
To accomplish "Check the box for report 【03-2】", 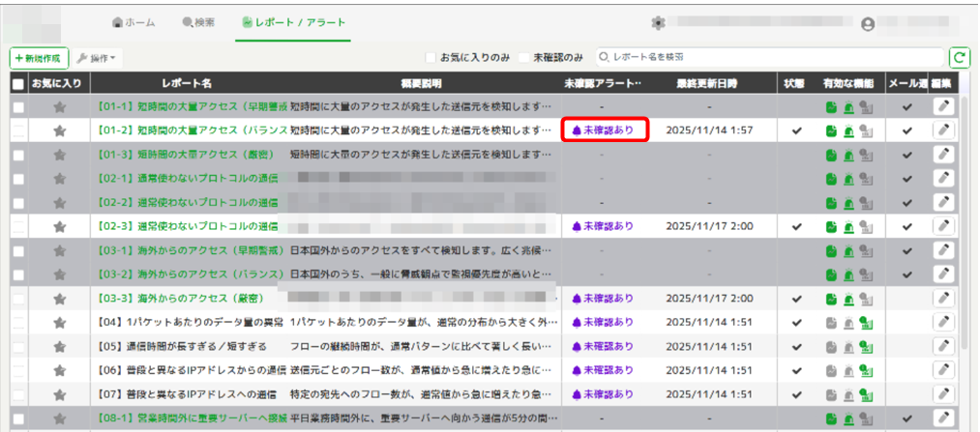I will point(18,274).
